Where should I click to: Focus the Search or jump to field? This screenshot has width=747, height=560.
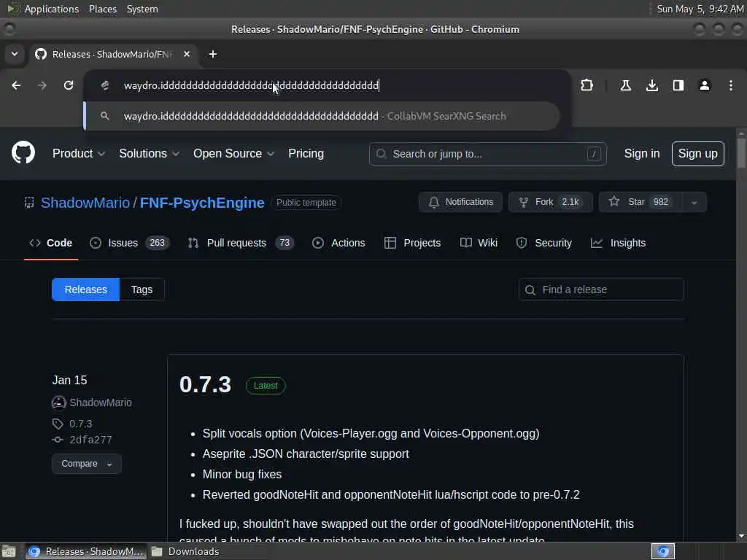click(487, 154)
